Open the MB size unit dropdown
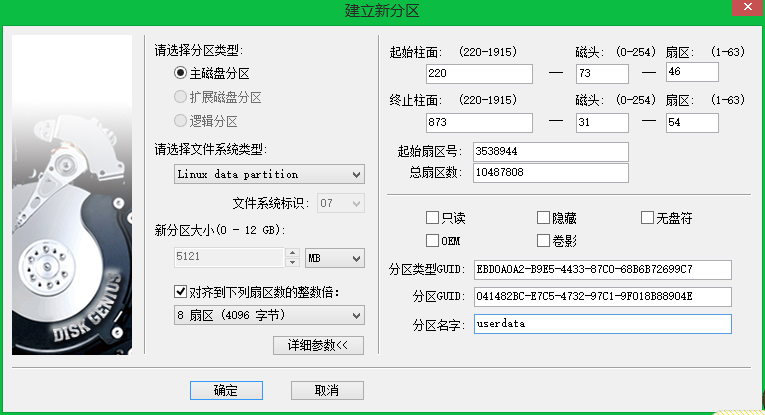Screen dimensions: 765x415 click(x=335, y=258)
